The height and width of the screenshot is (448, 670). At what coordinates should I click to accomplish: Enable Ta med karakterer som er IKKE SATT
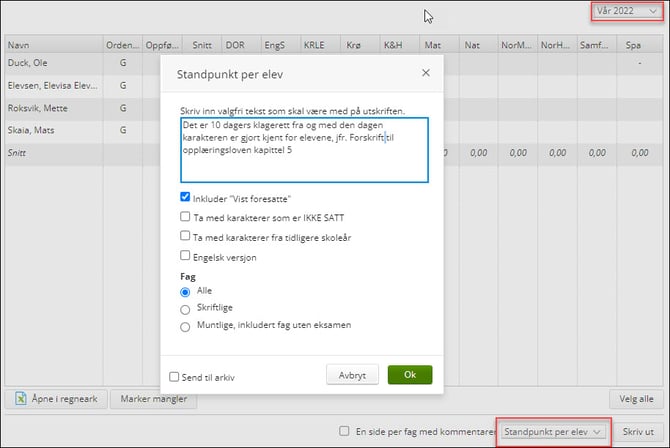185,216
